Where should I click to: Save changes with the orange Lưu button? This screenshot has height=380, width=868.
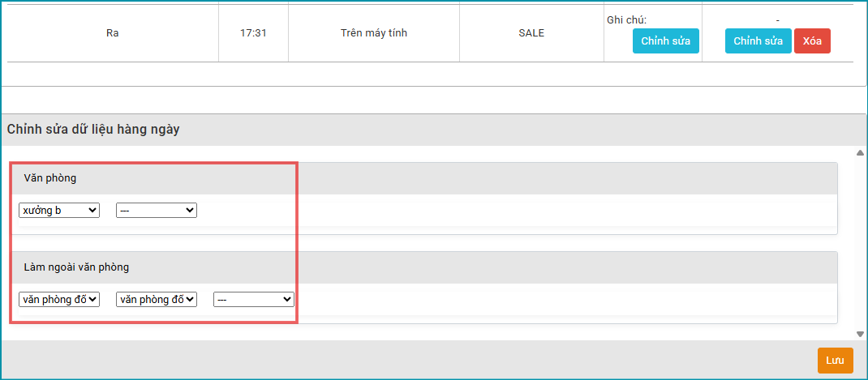pyautogui.click(x=835, y=361)
